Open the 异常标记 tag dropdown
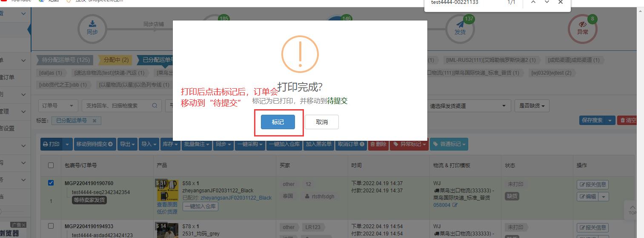644x238 pixels. (x=409, y=144)
